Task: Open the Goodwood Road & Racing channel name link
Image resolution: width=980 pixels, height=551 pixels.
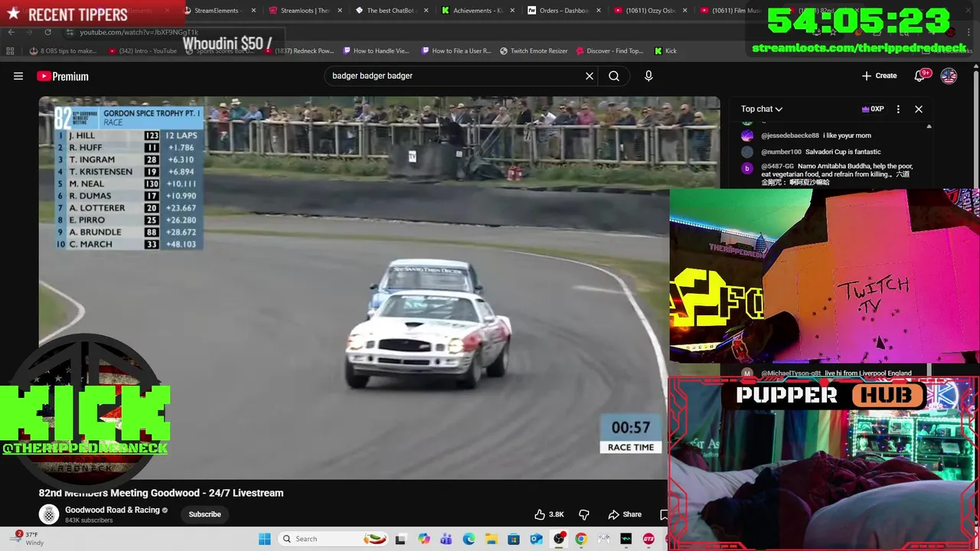Action: point(113,510)
